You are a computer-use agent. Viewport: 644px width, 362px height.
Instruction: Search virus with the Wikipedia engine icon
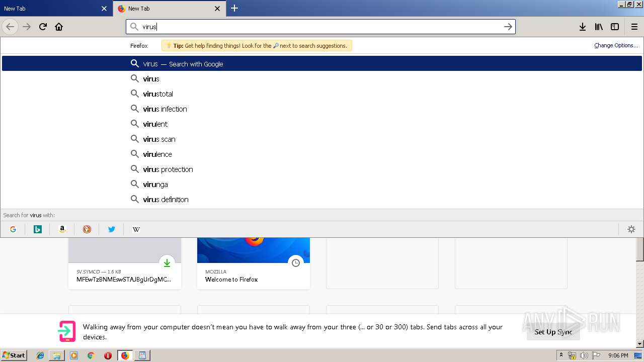(136, 229)
